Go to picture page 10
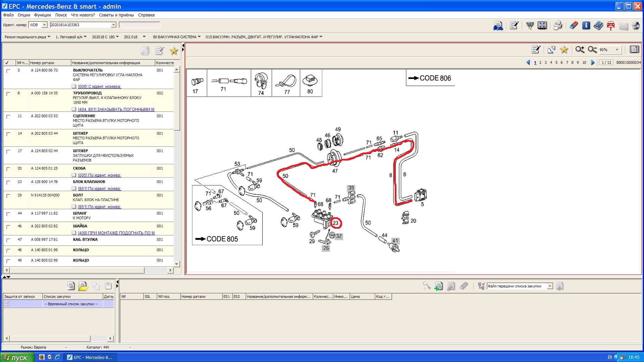 point(584,62)
